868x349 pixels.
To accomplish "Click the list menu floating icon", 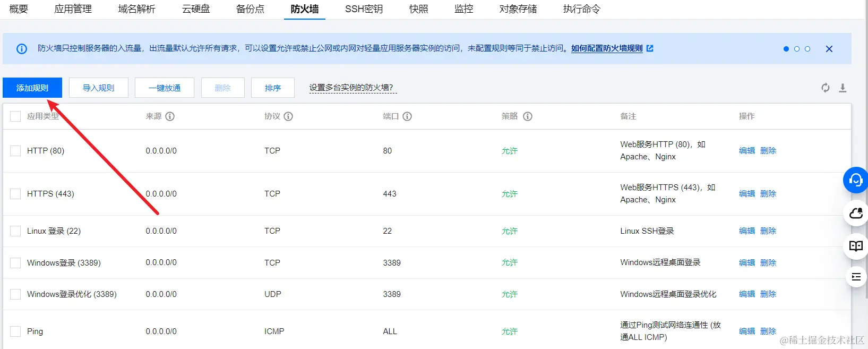I will pyautogui.click(x=856, y=277).
